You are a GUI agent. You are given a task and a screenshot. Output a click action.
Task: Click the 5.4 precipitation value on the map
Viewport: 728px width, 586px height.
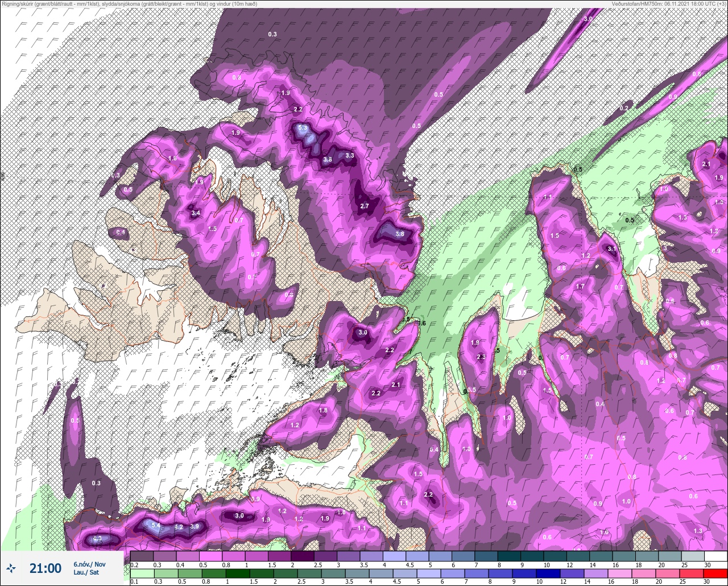[155, 525]
